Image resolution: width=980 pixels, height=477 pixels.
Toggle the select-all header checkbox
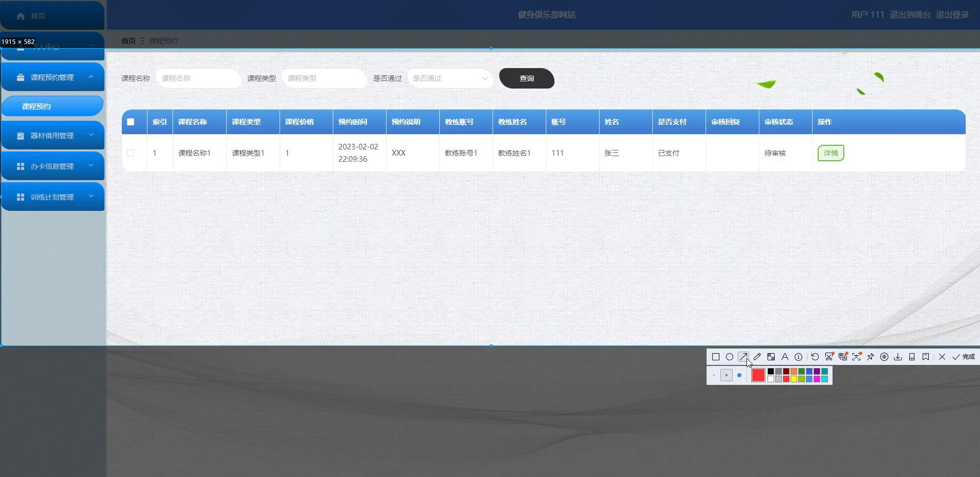pyautogui.click(x=131, y=122)
